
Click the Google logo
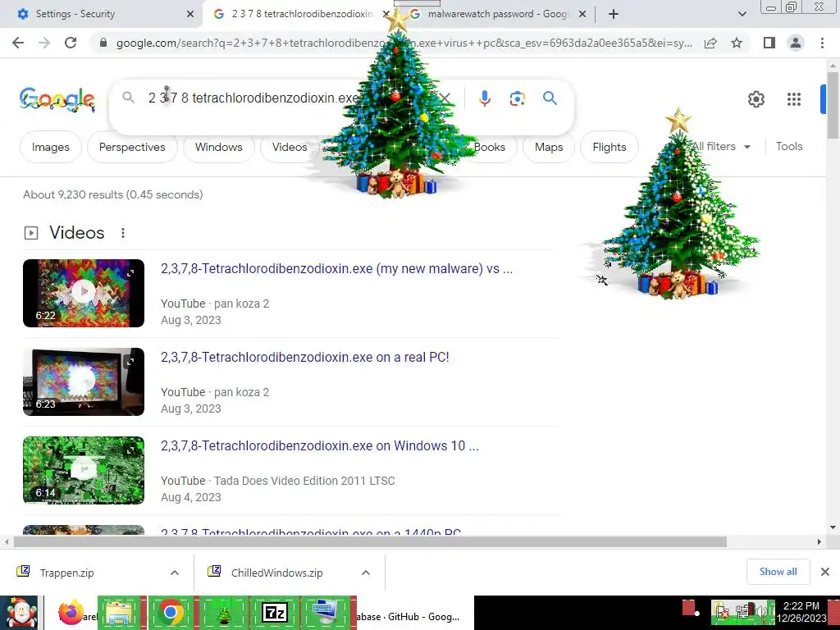click(x=57, y=99)
